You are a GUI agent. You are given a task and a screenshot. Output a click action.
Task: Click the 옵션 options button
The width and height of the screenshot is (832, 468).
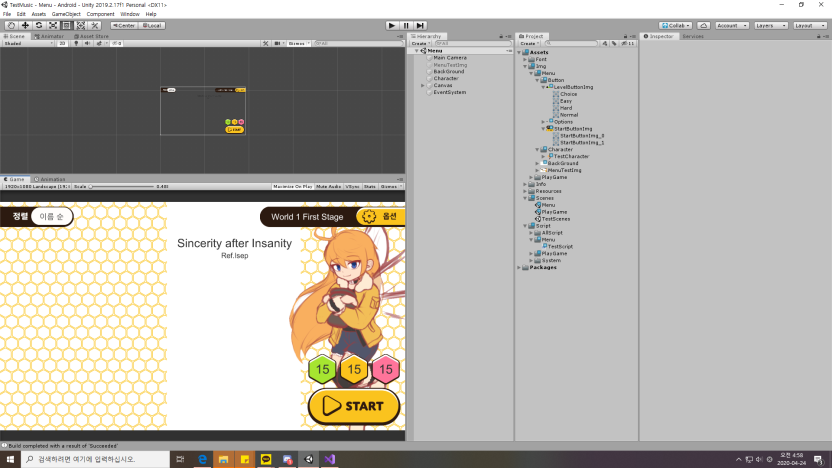tap(380, 216)
